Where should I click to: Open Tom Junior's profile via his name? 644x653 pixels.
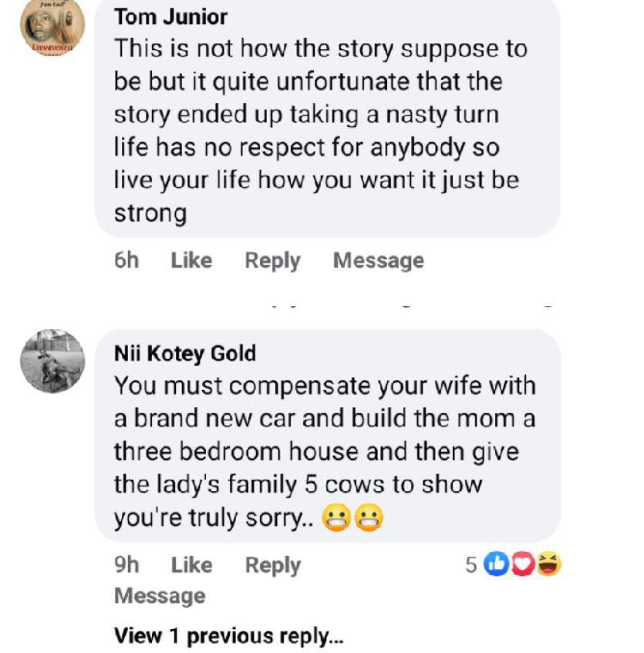(x=170, y=16)
